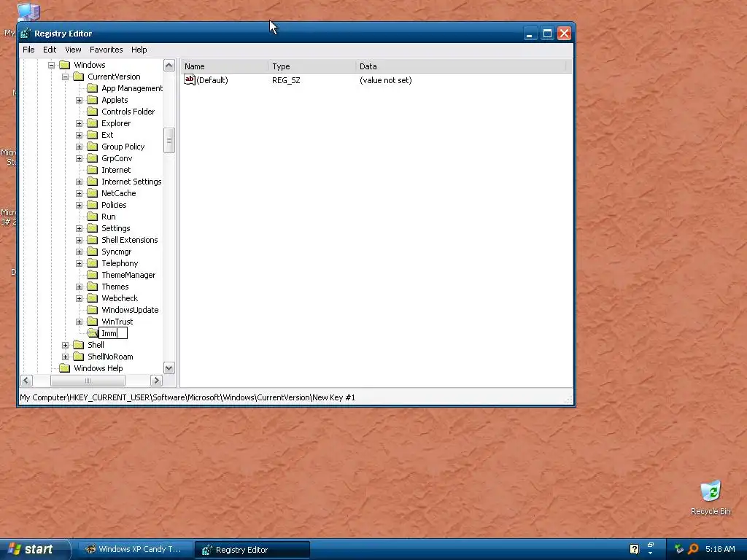Screen dimensions: 747x560
Task: Click the tree scroll right arrow
Action: [x=156, y=381]
